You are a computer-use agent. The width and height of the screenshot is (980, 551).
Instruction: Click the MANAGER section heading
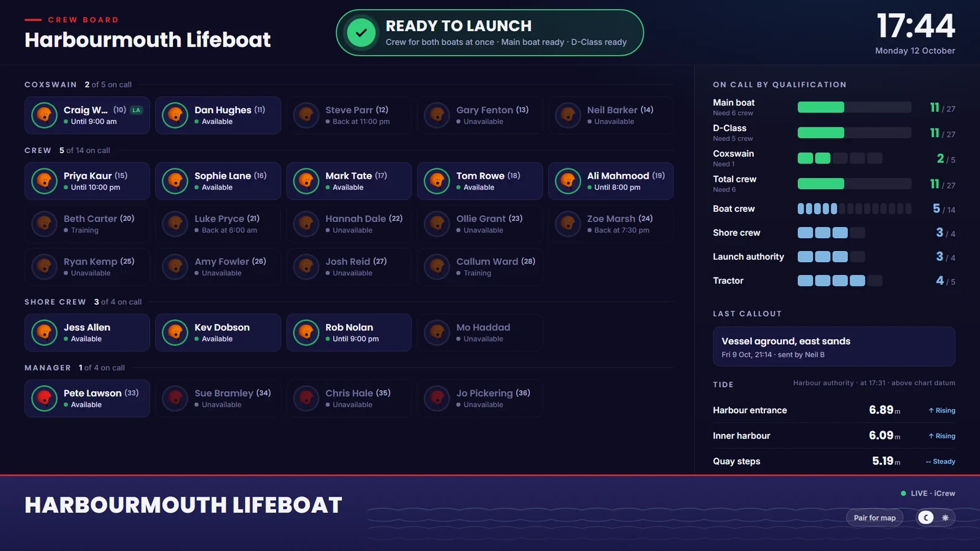[x=48, y=368]
